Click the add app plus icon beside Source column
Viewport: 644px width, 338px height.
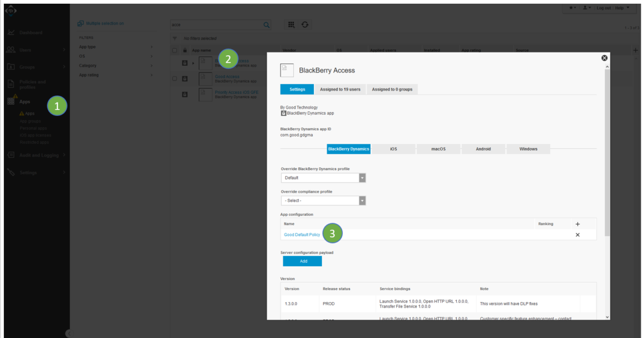[636, 50]
